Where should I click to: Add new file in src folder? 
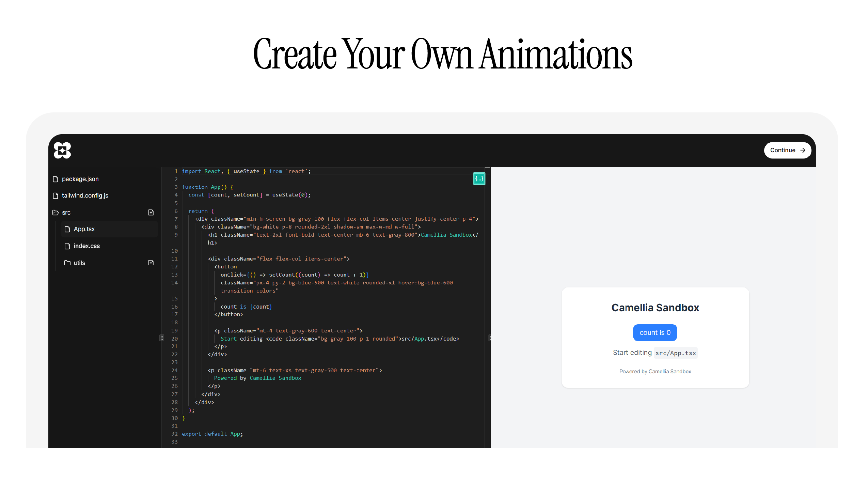[x=151, y=213]
